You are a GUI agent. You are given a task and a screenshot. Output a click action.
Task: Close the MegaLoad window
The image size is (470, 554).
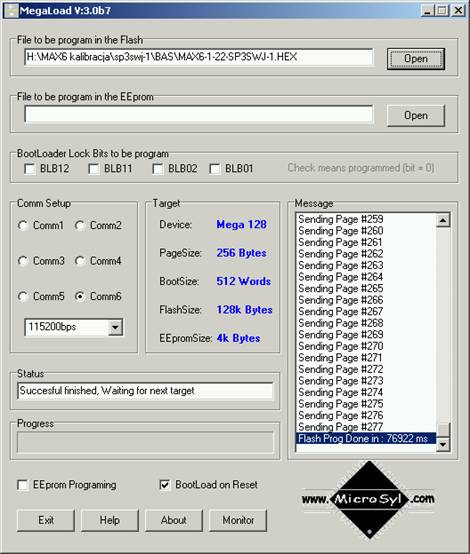[458, 11]
